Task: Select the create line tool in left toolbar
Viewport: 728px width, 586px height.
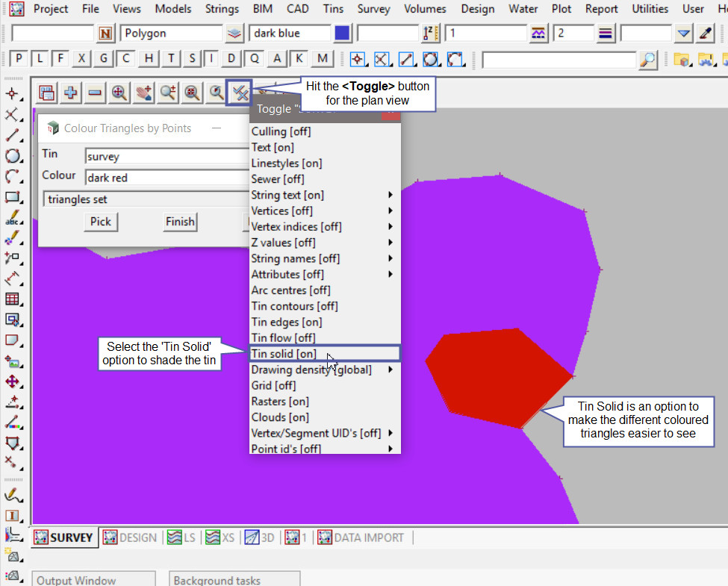Action: [12, 136]
